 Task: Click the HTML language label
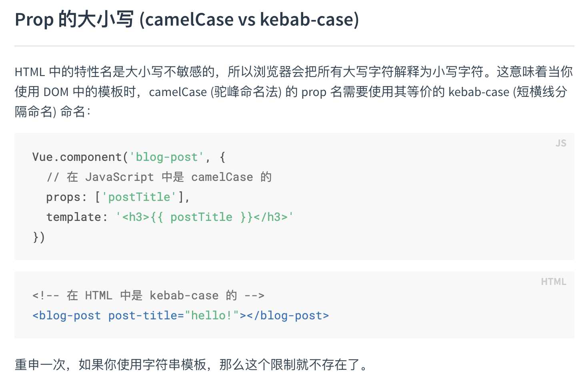[553, 282]
